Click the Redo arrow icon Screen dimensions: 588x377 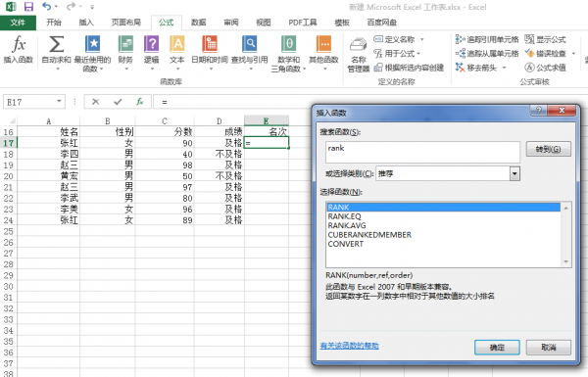pyautogui.click(x=71, y=7)
